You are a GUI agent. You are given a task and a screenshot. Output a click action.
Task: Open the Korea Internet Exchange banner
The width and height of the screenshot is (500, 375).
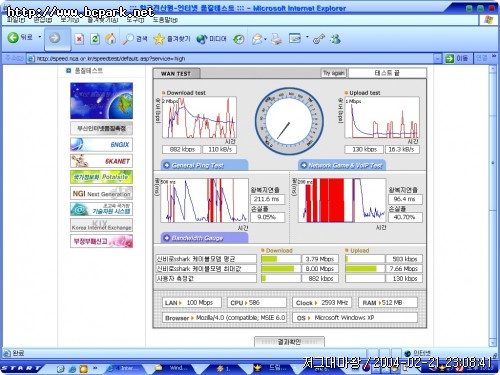(x=101, y=225)
